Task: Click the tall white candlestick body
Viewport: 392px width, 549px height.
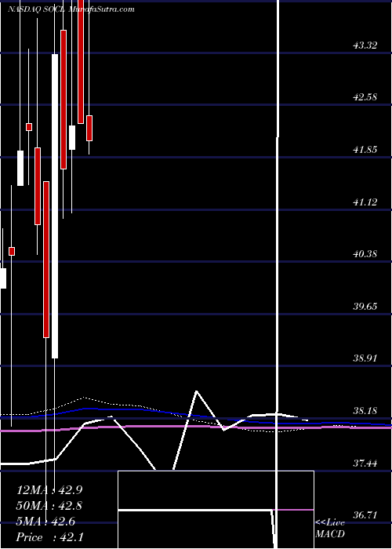Action: coord(55,205)
